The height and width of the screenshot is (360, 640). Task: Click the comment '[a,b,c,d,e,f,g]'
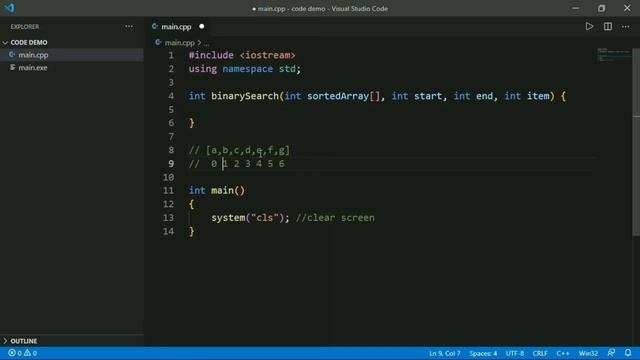click(x=248, y=151)
